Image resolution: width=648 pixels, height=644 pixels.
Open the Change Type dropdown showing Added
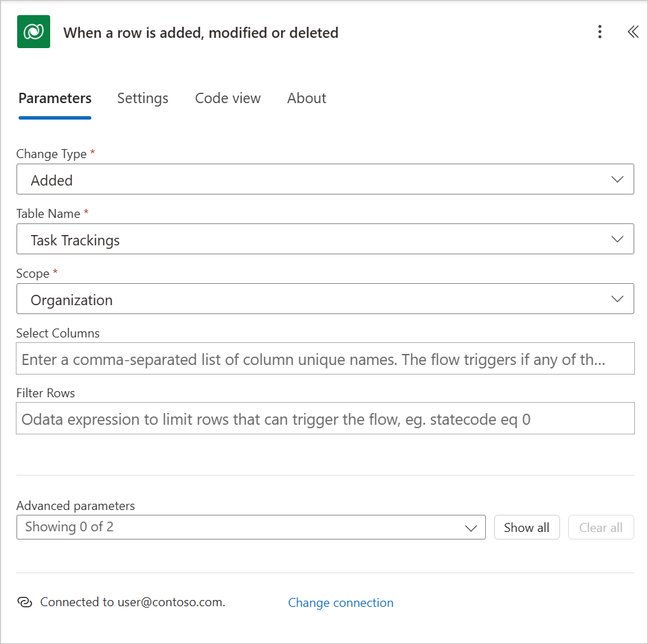click(325, 179)
